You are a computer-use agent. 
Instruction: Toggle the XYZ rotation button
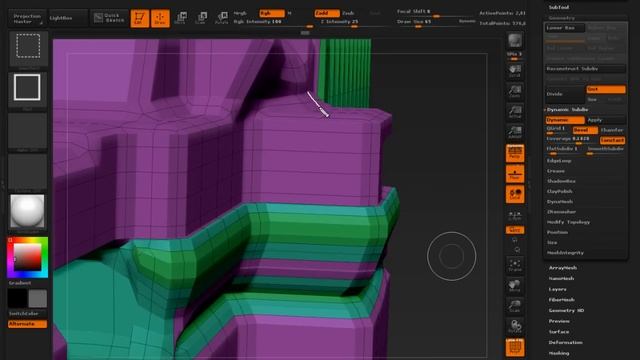point(515,230)
